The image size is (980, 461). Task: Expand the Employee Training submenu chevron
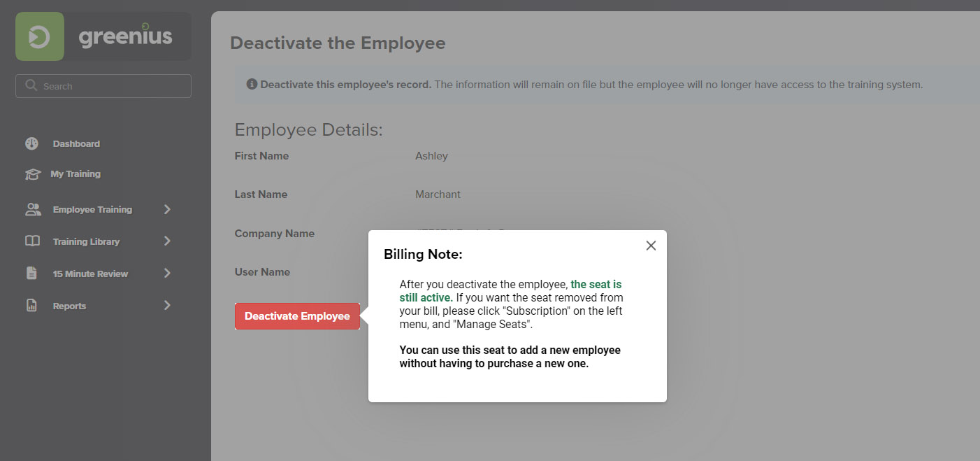pos(167,209)
